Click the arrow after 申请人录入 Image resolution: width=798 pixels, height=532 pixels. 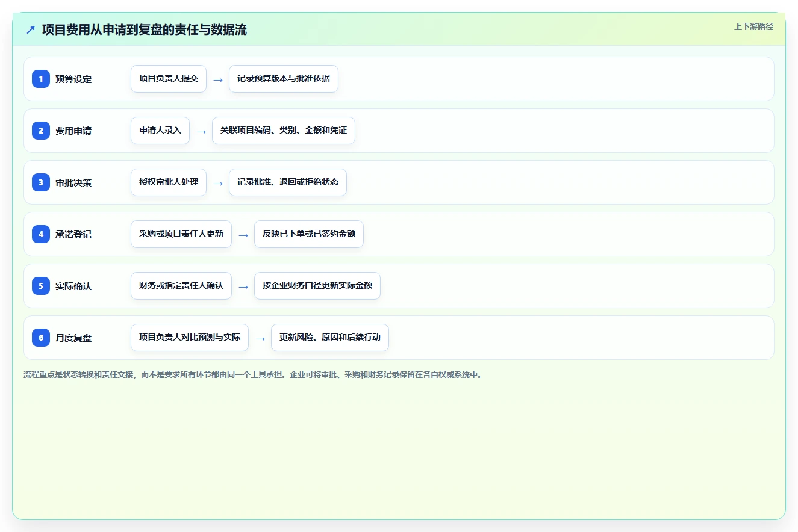click(x=201, y=131)
